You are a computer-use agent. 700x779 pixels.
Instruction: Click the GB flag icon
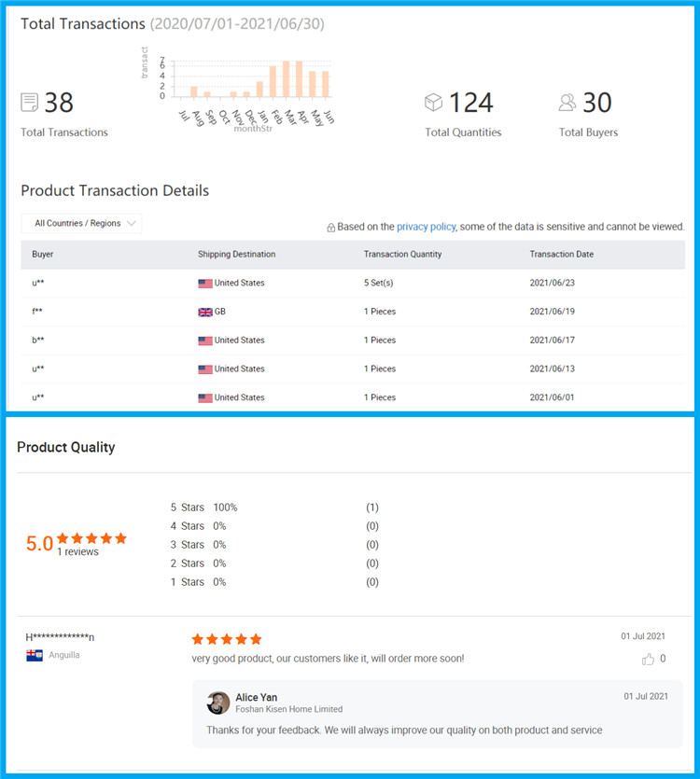tap(205, 313)
